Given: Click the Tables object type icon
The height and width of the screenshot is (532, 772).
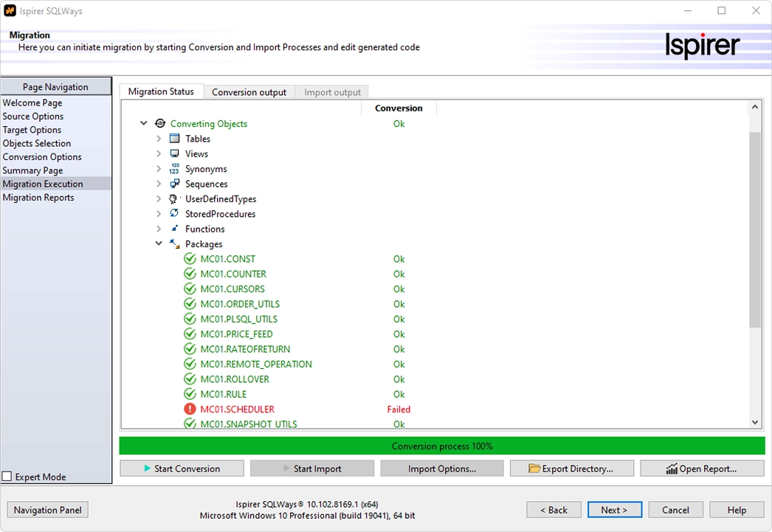Looking at the screenshot, I should [174, 139].
